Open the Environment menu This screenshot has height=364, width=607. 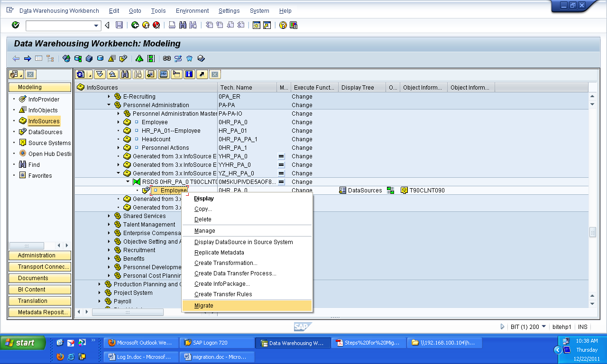[192, 11]
